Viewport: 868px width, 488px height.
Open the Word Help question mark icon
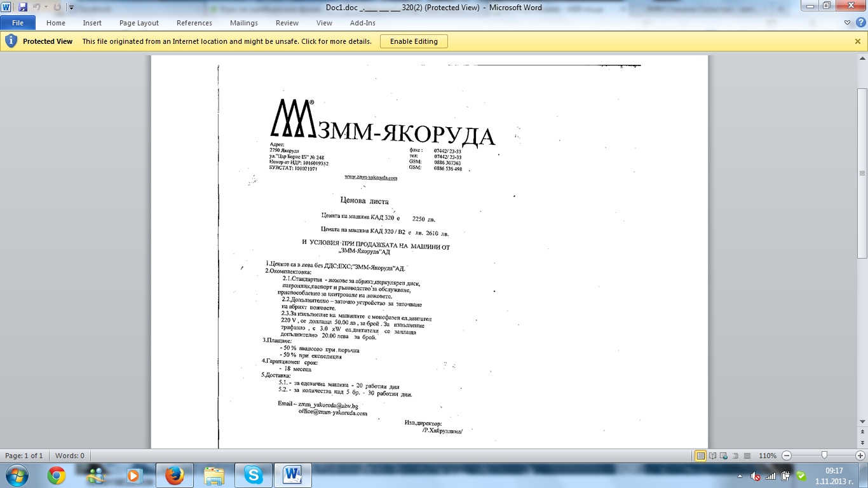[860, 22]
